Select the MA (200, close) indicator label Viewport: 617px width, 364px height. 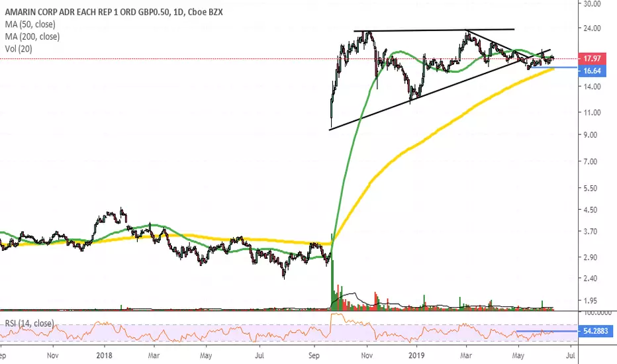(32, 36)
